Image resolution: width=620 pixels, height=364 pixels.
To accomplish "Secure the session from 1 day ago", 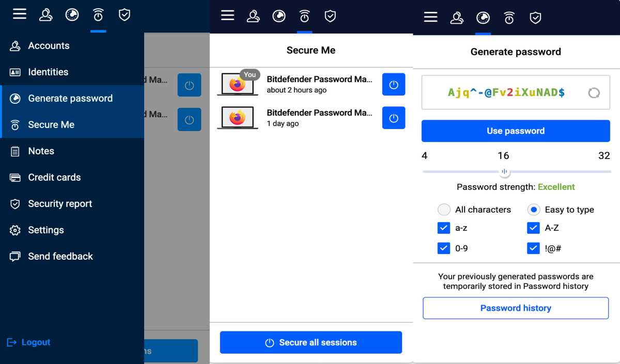I will (x=394, y=118).
